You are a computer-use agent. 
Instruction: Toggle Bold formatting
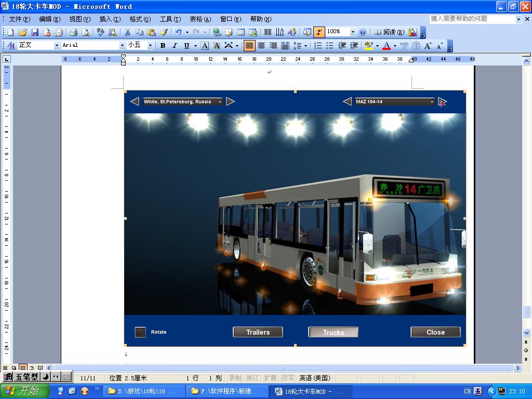tap(163, 46)
